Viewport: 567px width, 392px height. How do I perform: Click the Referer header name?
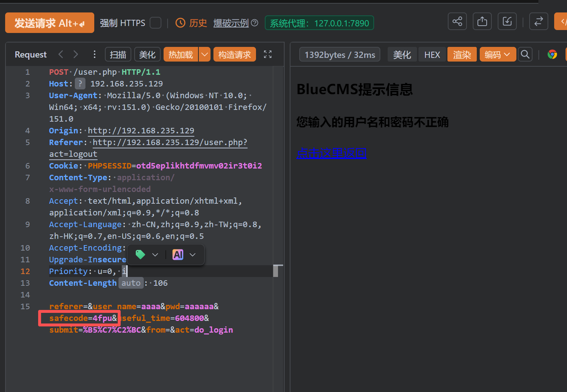coord(66,142)
